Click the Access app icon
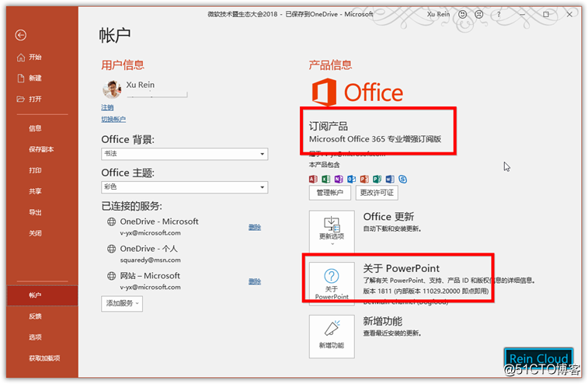588x384 pixels. click(x=313, y=179)
